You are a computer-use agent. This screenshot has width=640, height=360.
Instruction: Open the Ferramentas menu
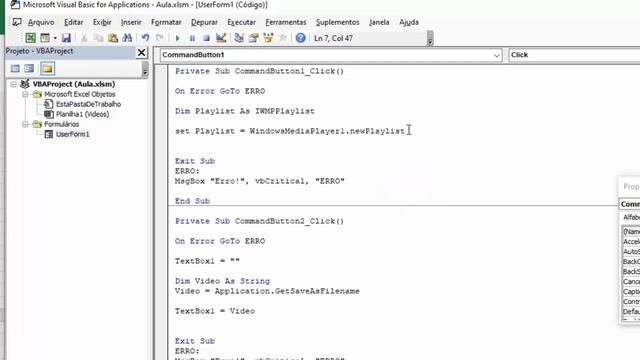coord(286,22)
